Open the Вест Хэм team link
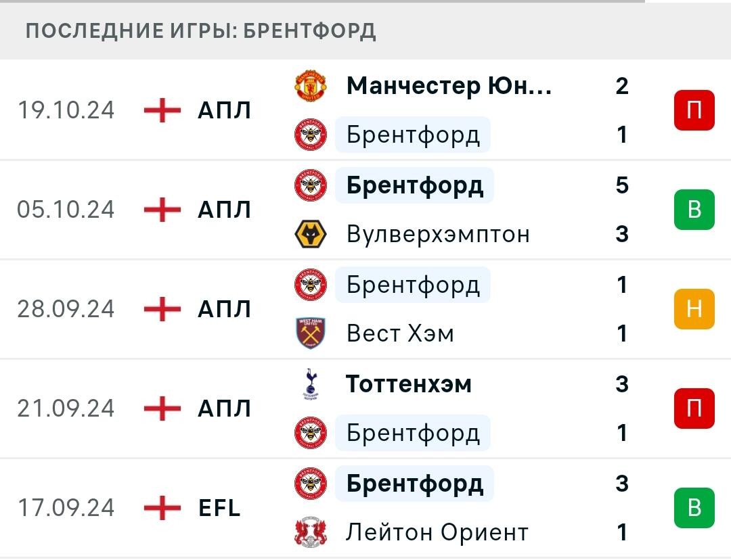Image resolution: width=731 pixels, height=560 pixels. pyautogui.click(x=400, y=333)
